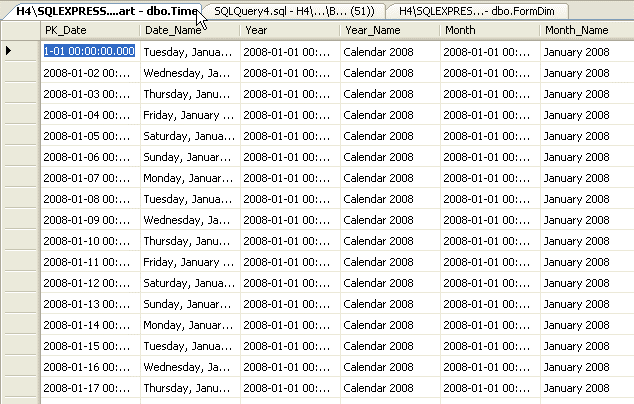This screenshot has height=404, width=634.
Task: Click Month_Name cell in the 2008-01-12 row
Action: click(587, 282)
